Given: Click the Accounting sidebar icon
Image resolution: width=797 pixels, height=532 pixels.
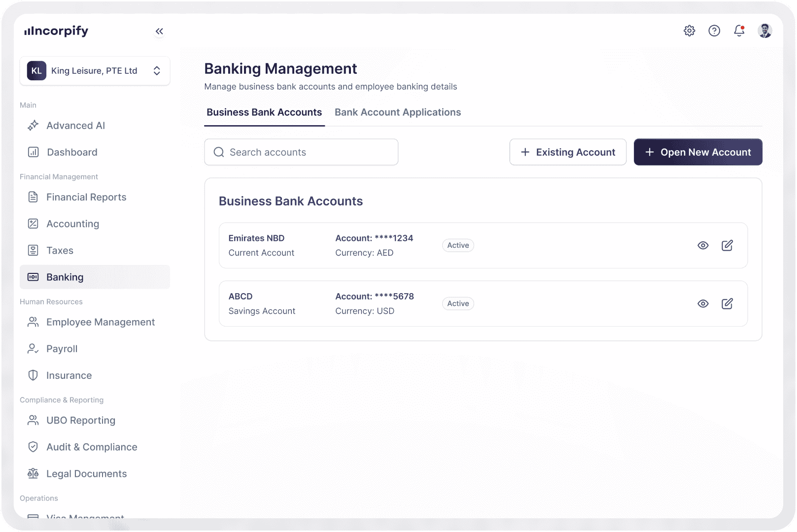Looking at the screenshot, I should coord(33,223).
